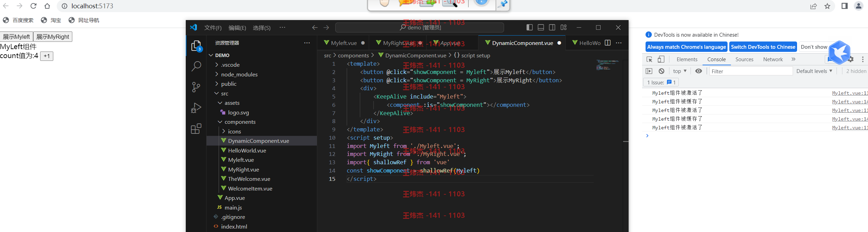
Task: Toggle the DevTools device toolbar
Action: click(661, 59)
